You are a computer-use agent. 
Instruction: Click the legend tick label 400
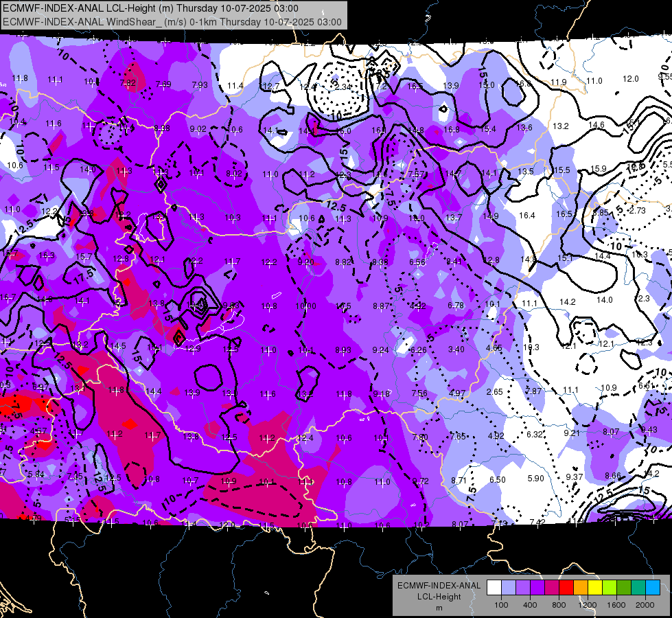(x=530, y=605)
